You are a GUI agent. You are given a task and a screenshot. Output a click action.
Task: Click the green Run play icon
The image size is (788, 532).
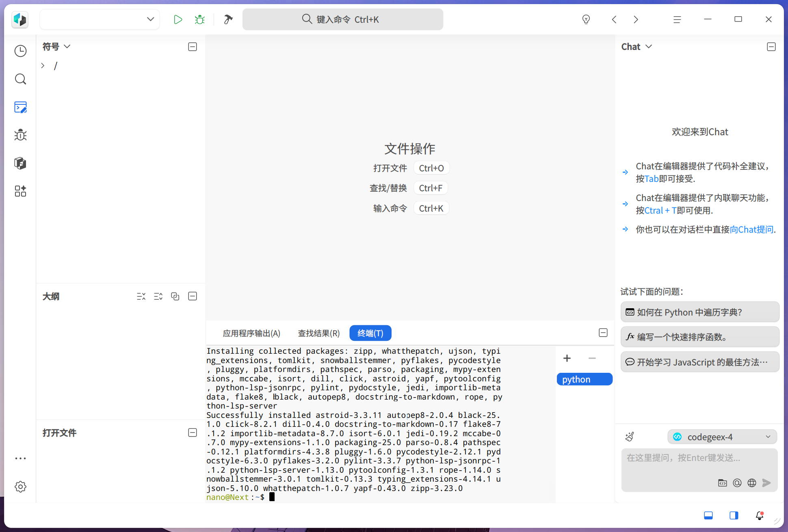pyautogui.click(x=178, y=19)
